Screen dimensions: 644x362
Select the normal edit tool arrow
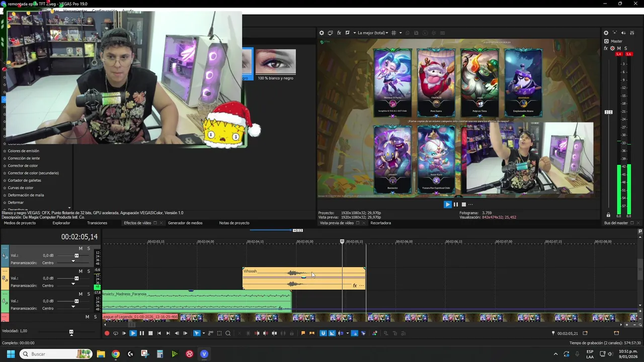tap(196, 333)
